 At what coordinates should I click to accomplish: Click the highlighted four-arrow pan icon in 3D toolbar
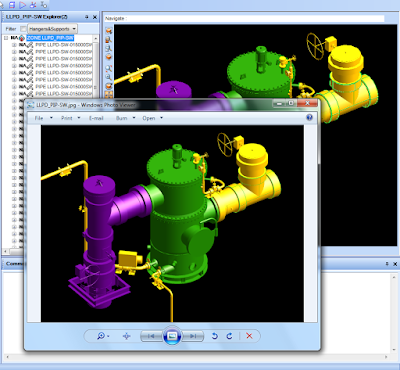109,95
